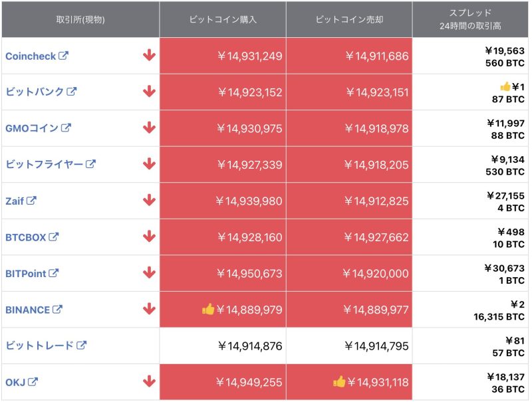Click the ビットコイン売却 column header
The image size is (532, 402).
coord(349,19)
